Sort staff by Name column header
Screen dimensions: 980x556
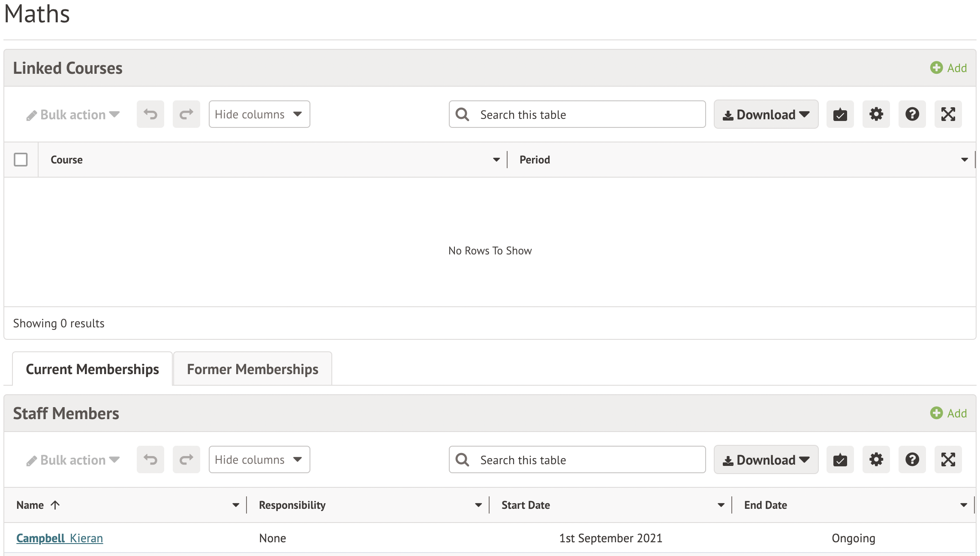[x=30, y=505]
